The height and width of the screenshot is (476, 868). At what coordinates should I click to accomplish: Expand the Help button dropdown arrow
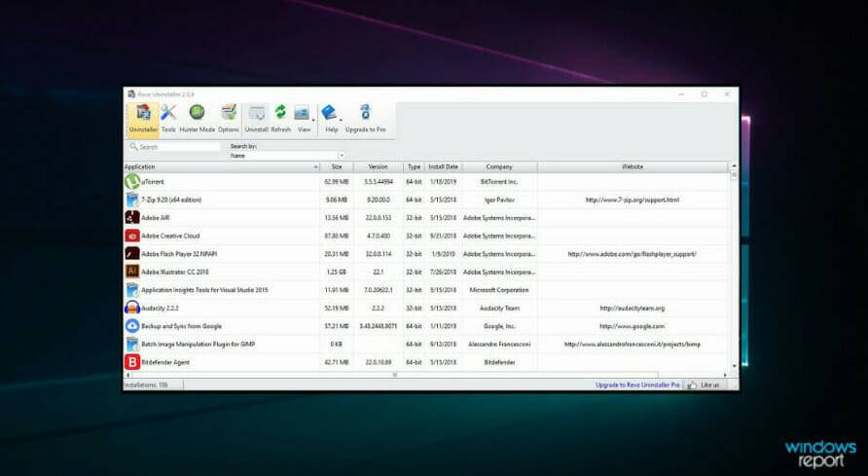[340, 121]
